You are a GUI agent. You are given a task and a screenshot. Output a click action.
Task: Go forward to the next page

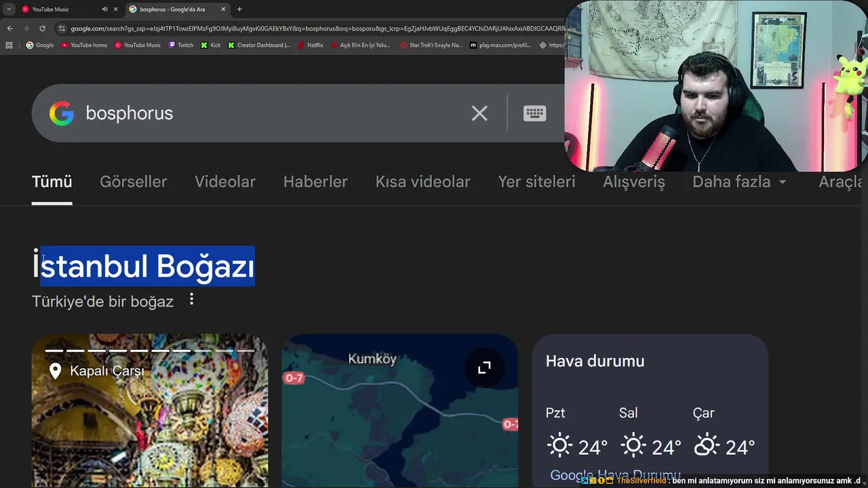pos(26,28)
